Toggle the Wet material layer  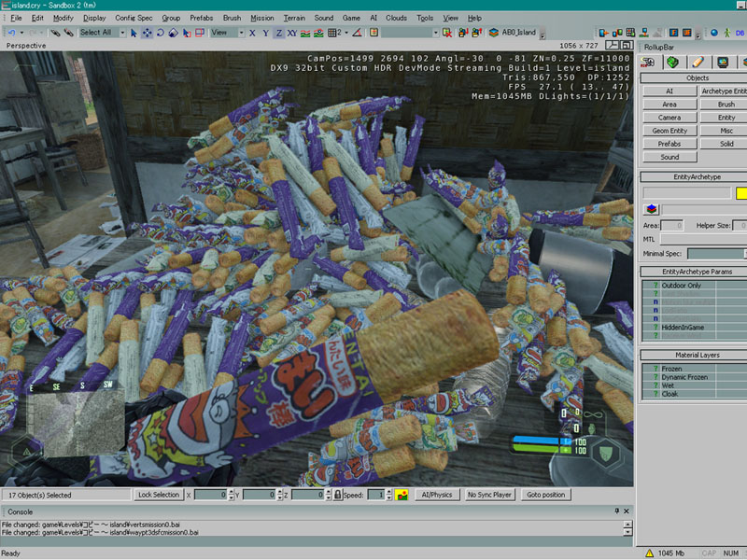click(695, 385)
